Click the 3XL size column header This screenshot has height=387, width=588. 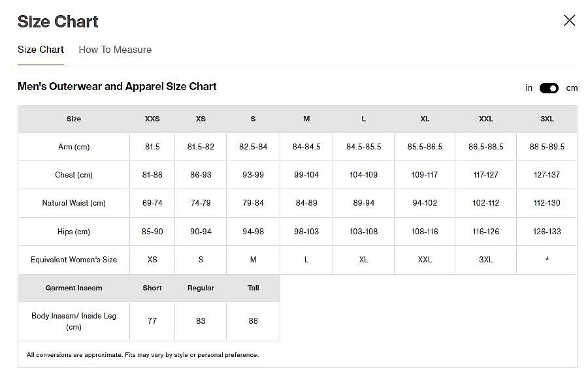(x=547, y=119)
